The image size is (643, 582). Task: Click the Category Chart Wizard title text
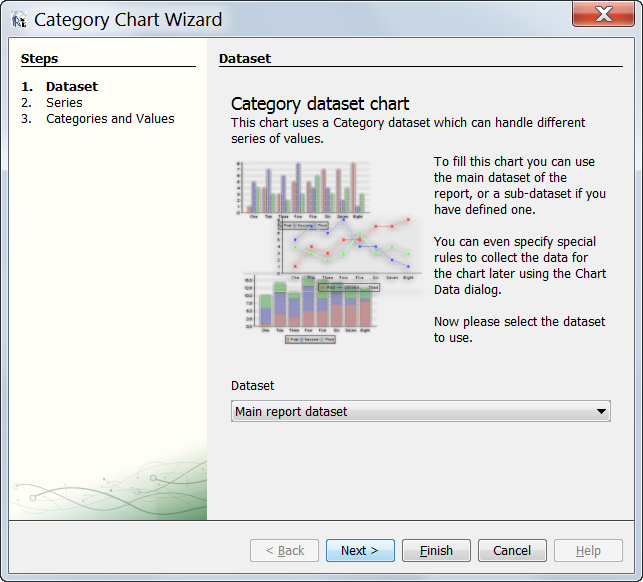128,19
